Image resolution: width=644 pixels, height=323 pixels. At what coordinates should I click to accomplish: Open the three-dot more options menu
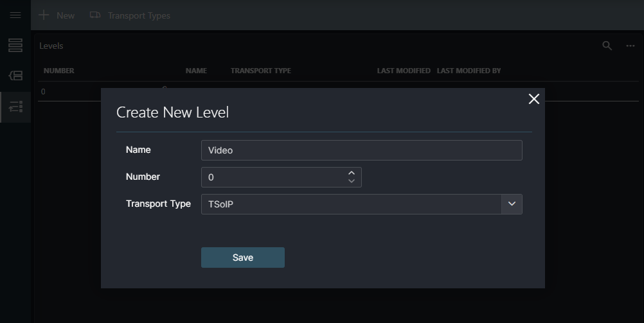click(631, 46)
